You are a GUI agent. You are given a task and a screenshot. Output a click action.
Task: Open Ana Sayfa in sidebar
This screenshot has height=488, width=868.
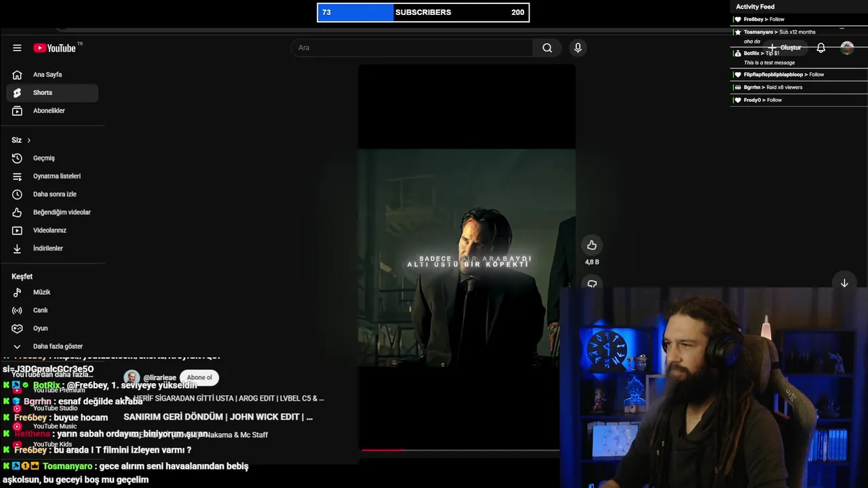(x=53, y=75)
